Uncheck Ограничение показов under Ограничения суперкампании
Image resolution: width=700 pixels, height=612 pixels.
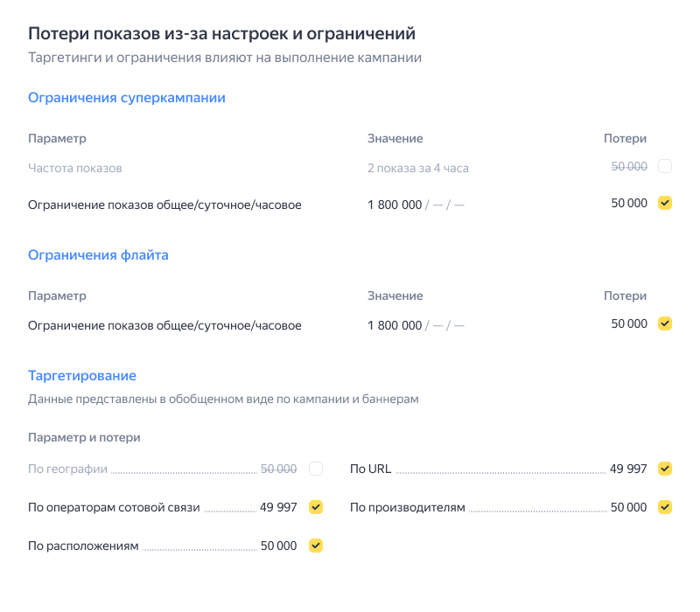pos(665,203)
